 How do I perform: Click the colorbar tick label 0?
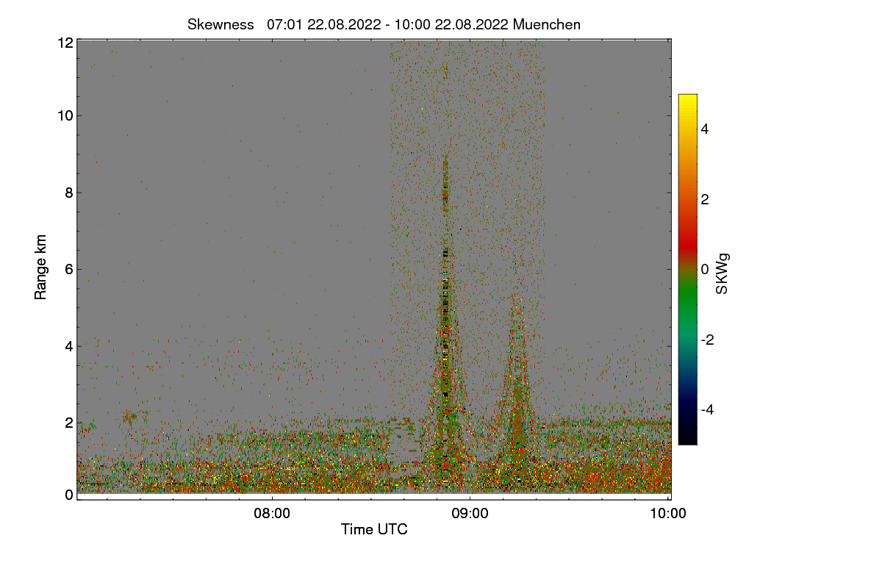[x=704, y=269]
